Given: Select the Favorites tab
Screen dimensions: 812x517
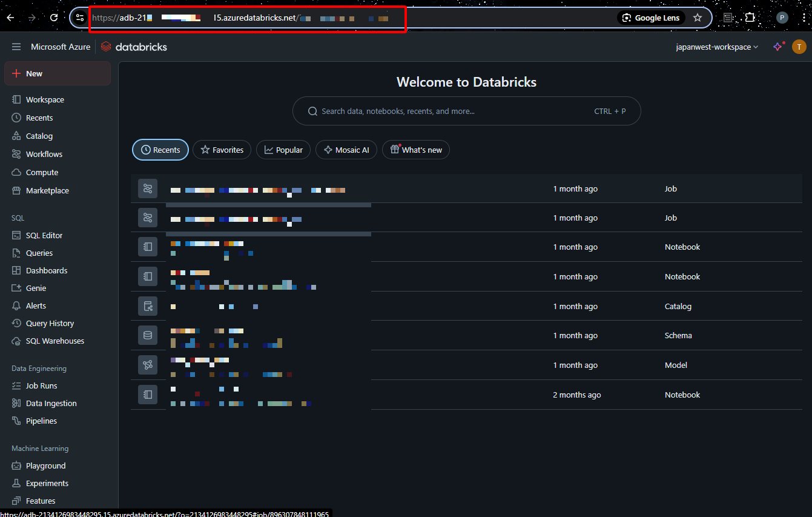Looking at the screenshot, I should (222, 150).
